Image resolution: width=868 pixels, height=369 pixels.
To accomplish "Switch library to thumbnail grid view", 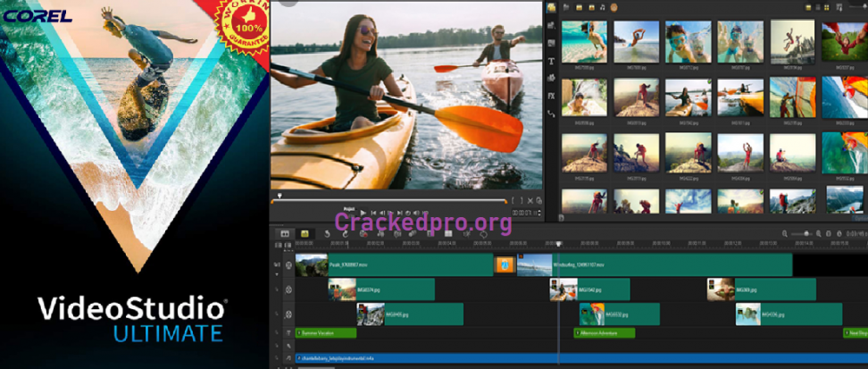I will pos(827,8).
